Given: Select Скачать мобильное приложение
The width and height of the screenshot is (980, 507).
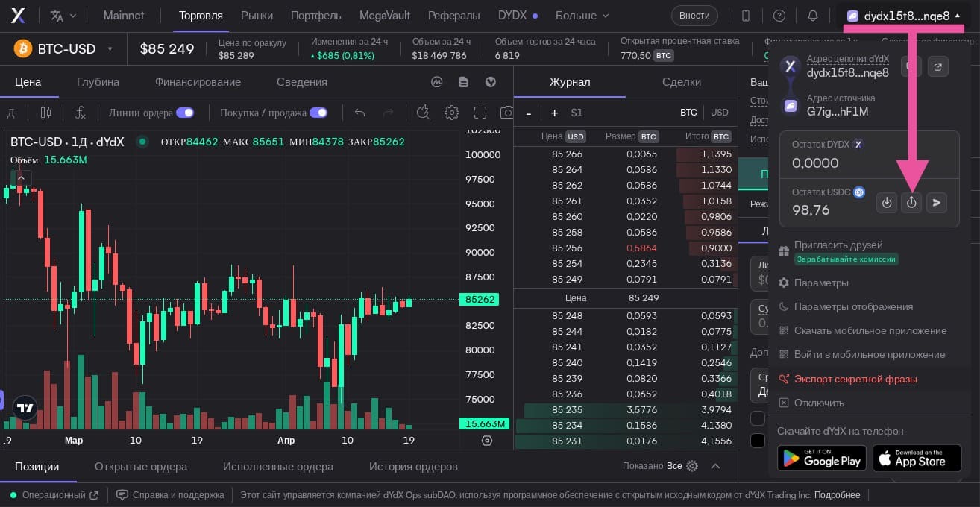Looking at the screenshot, I should tap(870, 331).
